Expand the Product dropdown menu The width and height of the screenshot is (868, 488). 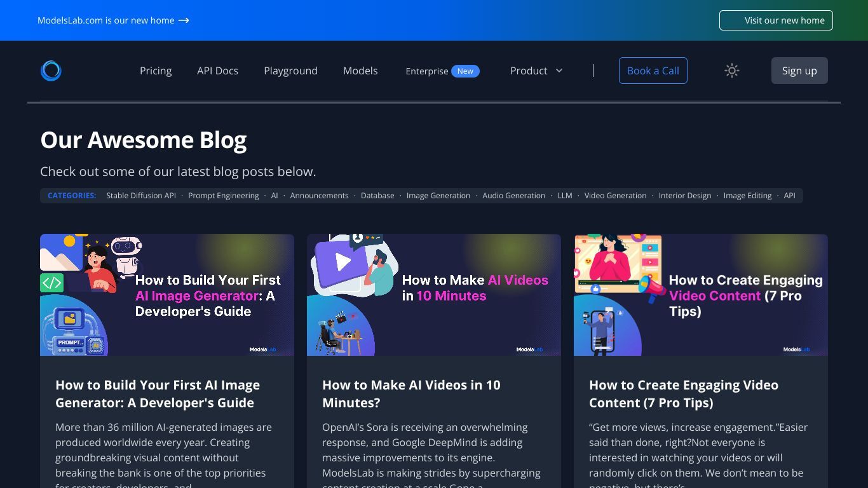coord(536,71)
